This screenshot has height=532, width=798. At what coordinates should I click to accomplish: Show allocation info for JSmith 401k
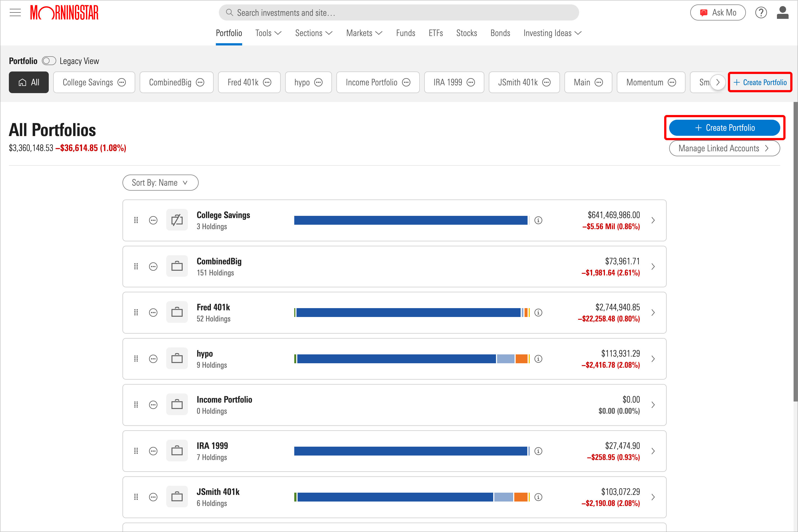538,497
